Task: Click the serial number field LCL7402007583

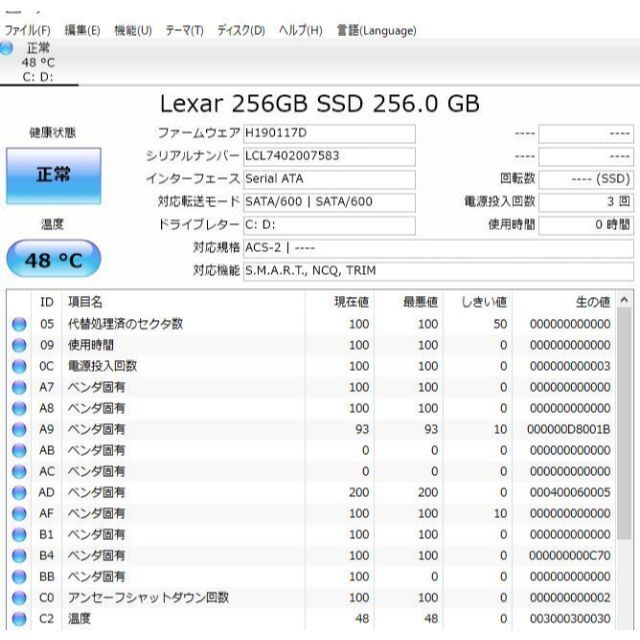Action: (329, 157)
